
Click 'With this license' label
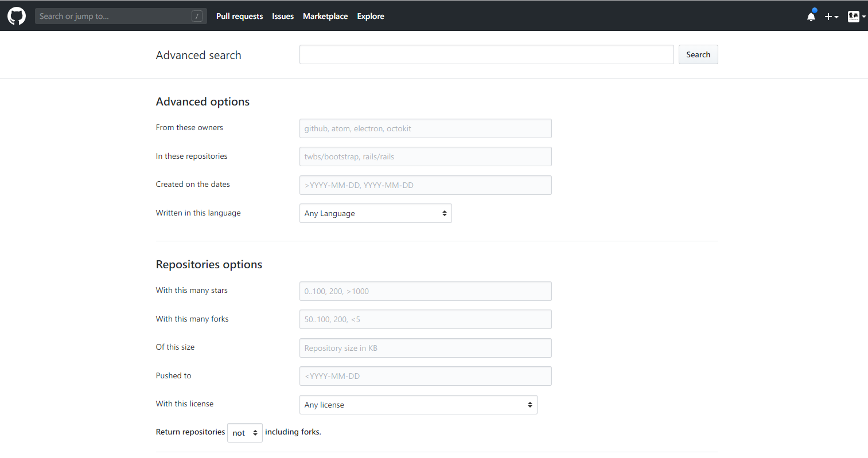pyautogui.click(x=184, y=404)
